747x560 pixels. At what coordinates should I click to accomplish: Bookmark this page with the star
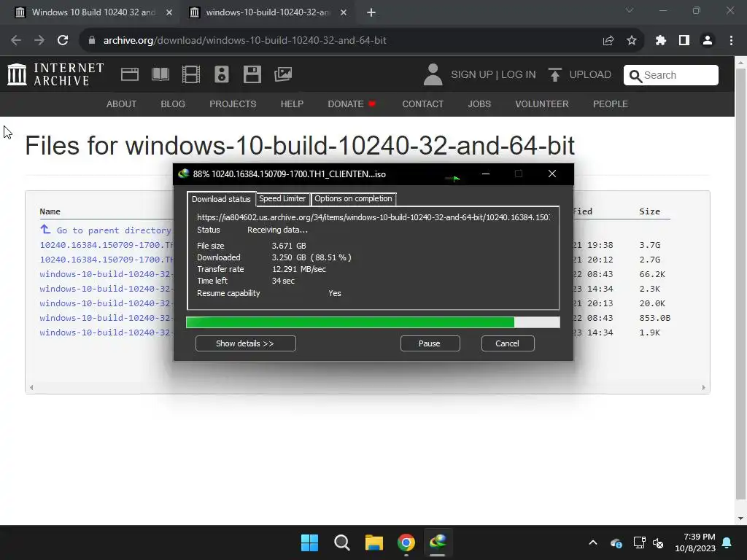pyautogui.click(x=632, y=41)
